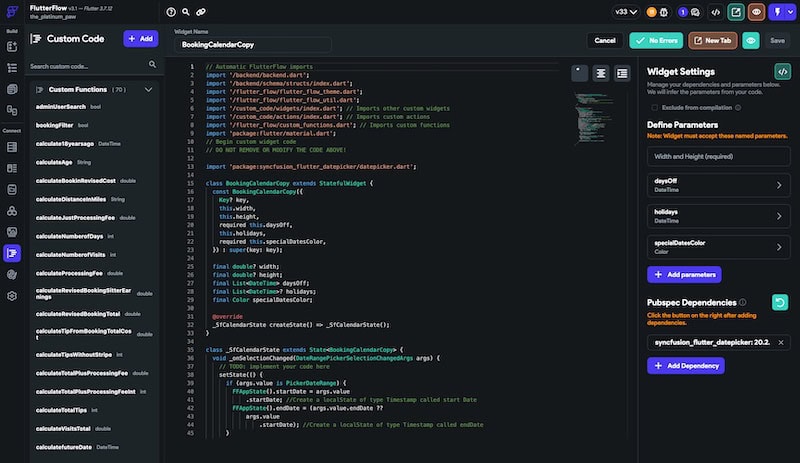800x463 pixels.
Task: Open the bug debug icon in top bar
Action: tap(664, 12)
